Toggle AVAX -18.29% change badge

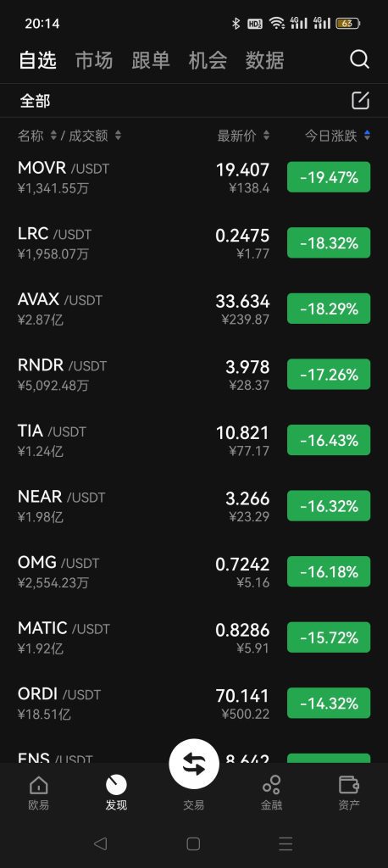coord(329,309)
